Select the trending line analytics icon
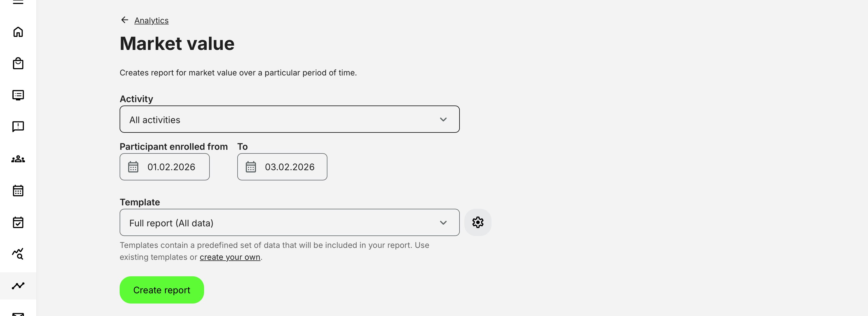Viewport: 868px width, 316px height. [x=18, y=285]
